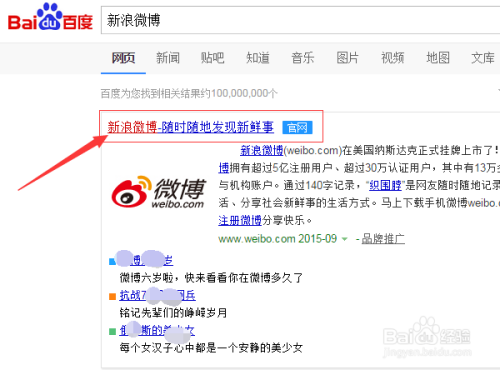Click the result count text 100,000,000个
The height and width of the screenshot is (370, 500).
tap(244, 93)
